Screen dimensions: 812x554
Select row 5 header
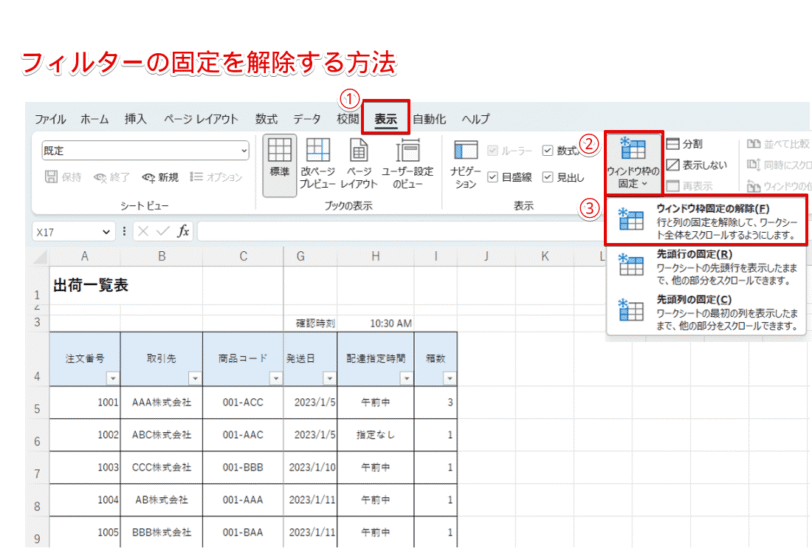tap(37, 403)
